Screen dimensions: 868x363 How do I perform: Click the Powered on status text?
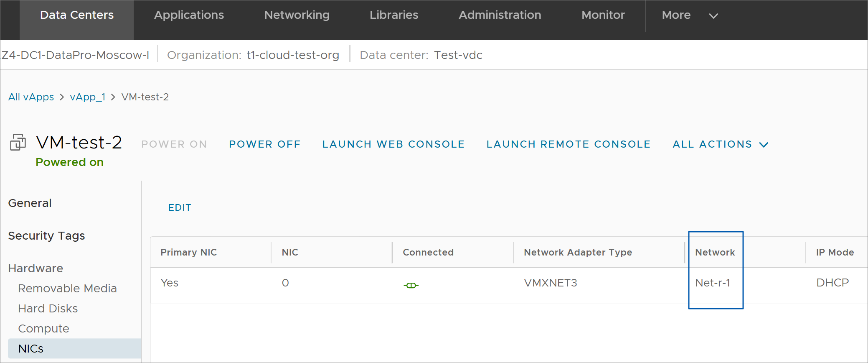tap(70, 162)
